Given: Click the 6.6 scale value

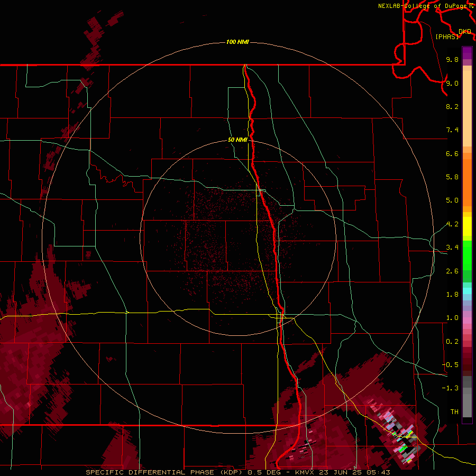Looking at the screenshot, I should (x=452, y=153).
